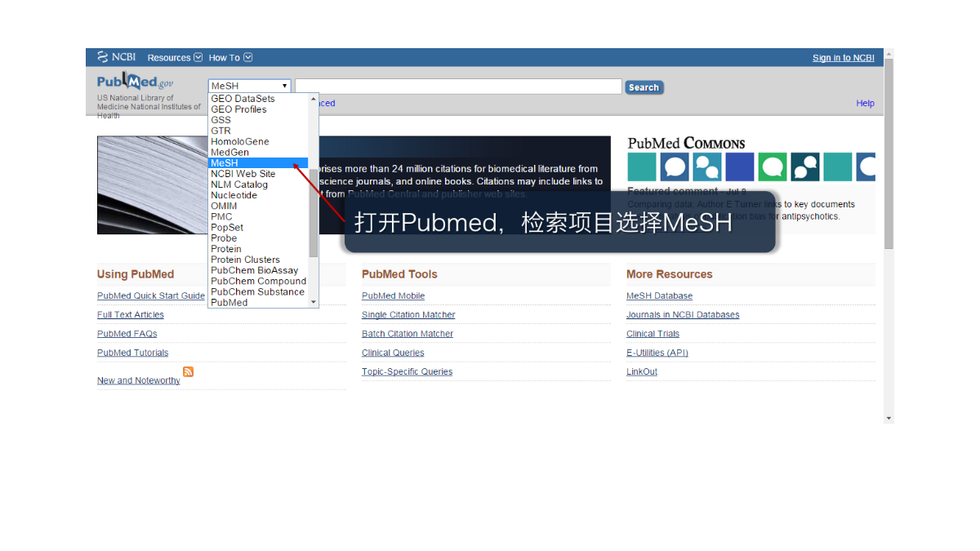The image size is (980, 551).
Task: Click the NCBI logo icon
Action: pyautogui.click(x=103, y=57)
